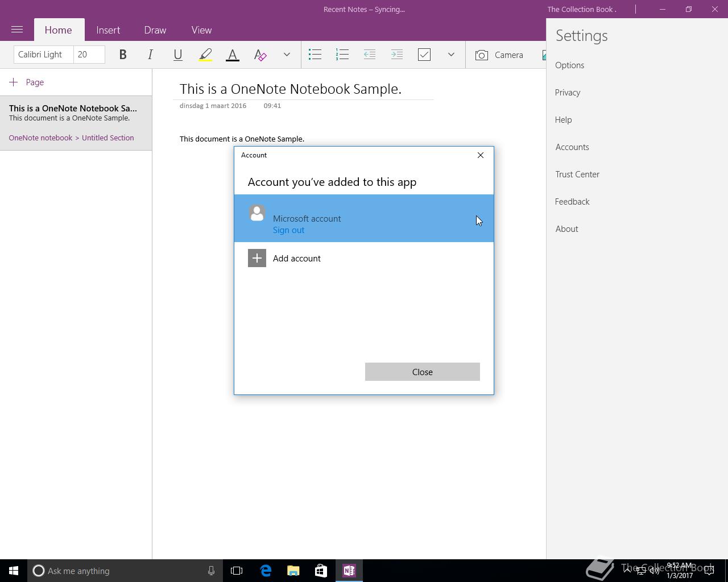Show hidden system tray icons
This screenshot has height=582, width=728.
click(x=627, y=571)
